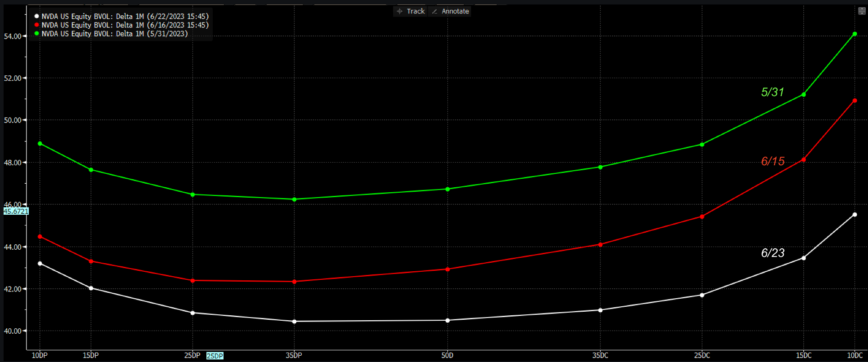The image size is (868, 362).
Task: Select legend text 'Delta 1M (5/31/2023)'
Action: click(152, 34)
